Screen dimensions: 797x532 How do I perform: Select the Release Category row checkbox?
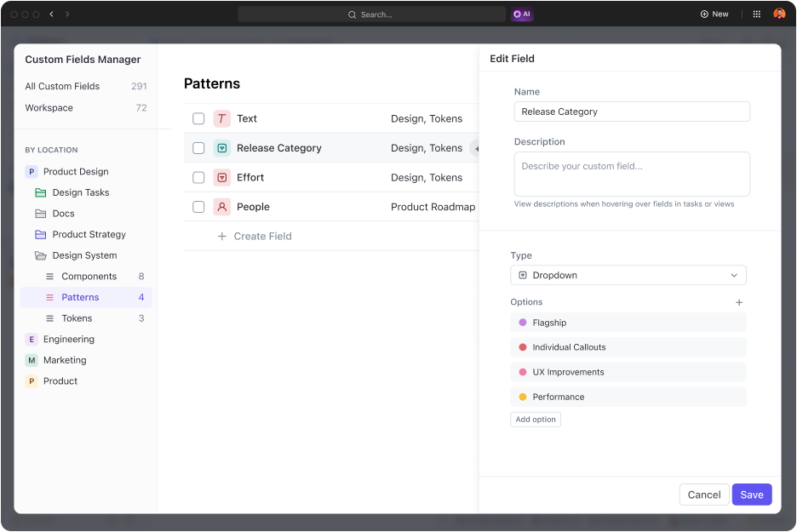coord(198,147)
